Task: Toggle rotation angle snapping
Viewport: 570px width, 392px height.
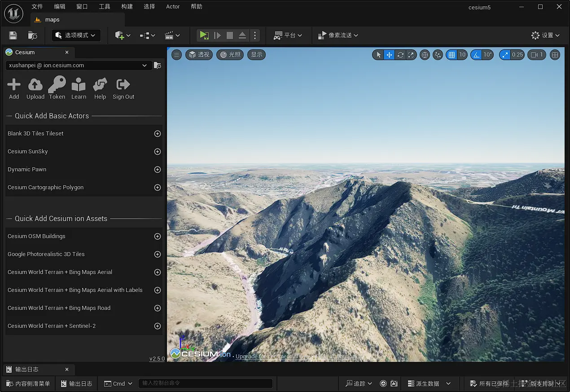Action: (476, 55)
